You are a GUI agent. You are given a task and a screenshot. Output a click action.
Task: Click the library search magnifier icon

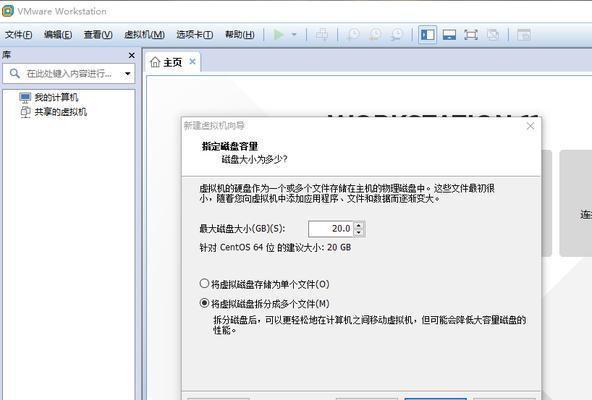pyautogui.click(x=15, y=73)
